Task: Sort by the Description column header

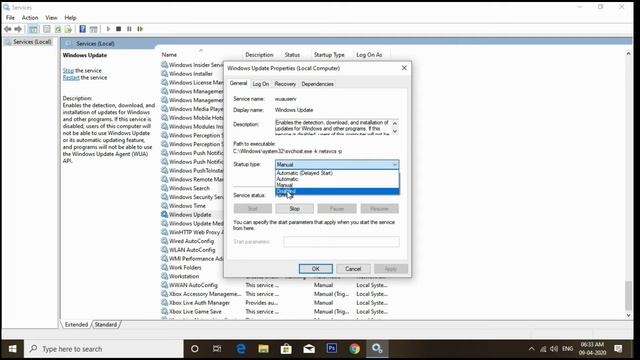Action: point(259,55)
